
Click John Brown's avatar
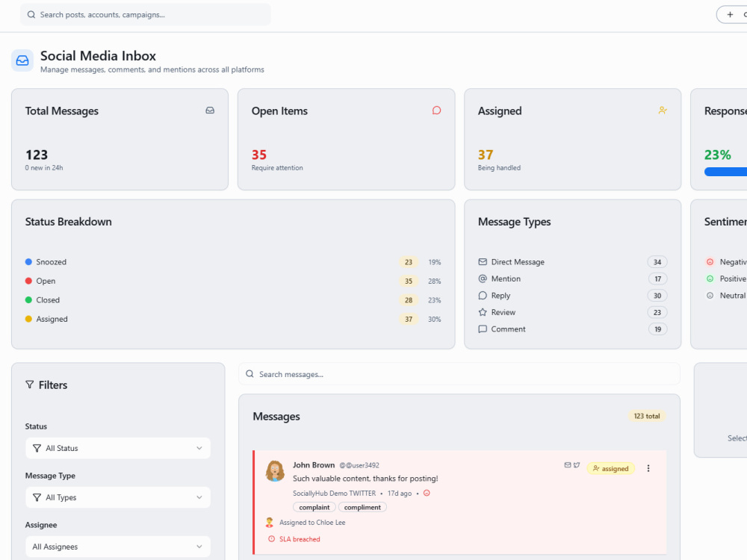[x=275, y=471]
